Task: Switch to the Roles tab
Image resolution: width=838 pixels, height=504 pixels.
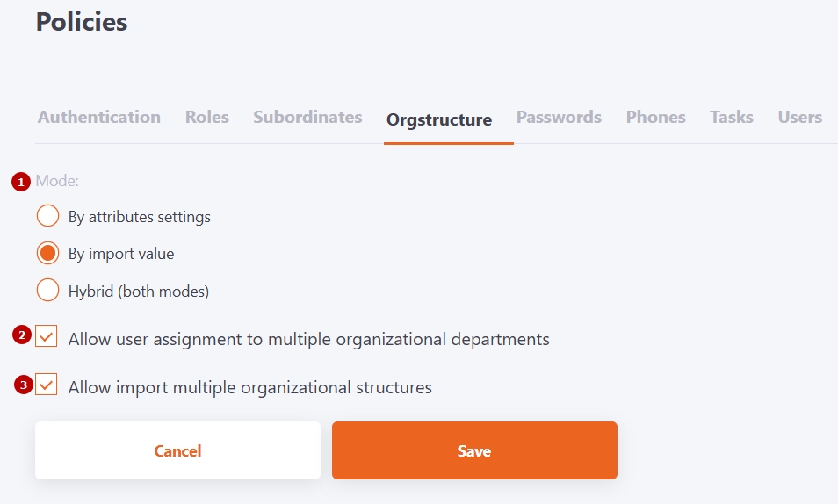Action: pos(207,117)
